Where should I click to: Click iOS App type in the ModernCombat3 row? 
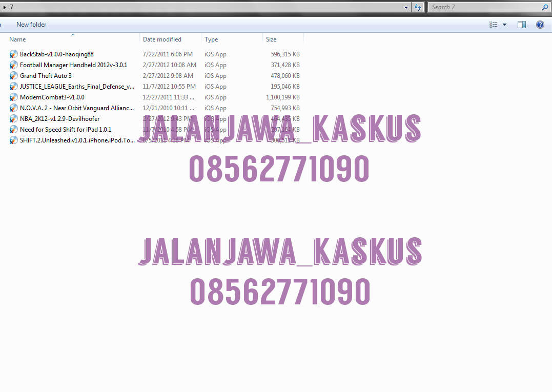pyautogui.click(x=215, y=97)
